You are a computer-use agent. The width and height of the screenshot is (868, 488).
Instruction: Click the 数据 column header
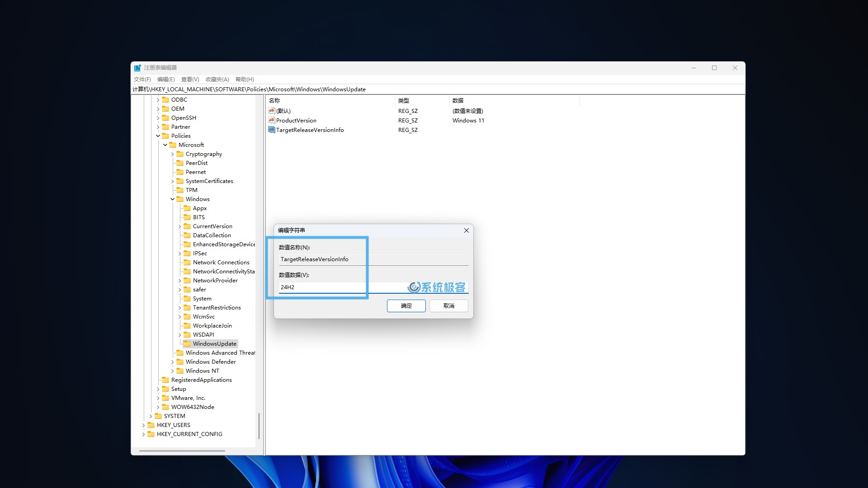514,100
